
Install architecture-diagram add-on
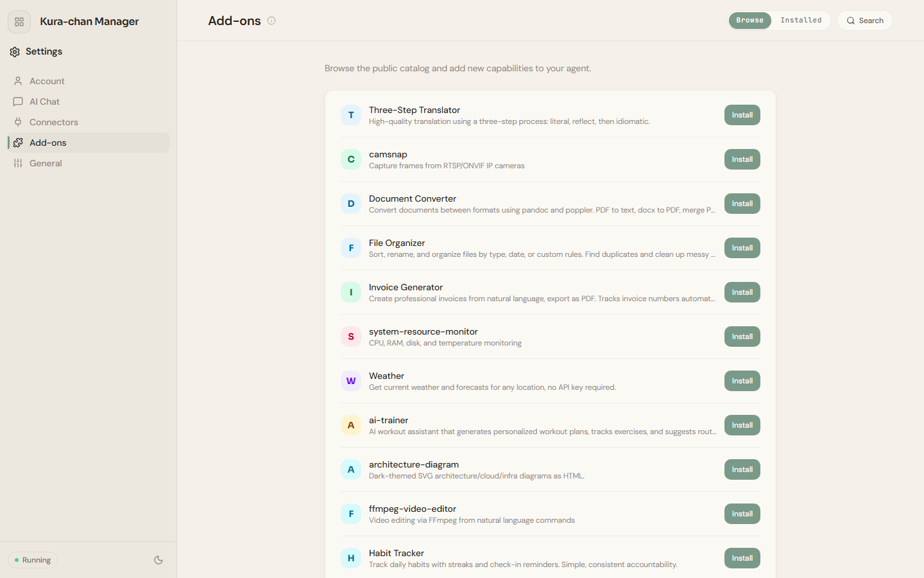[742, 469]
